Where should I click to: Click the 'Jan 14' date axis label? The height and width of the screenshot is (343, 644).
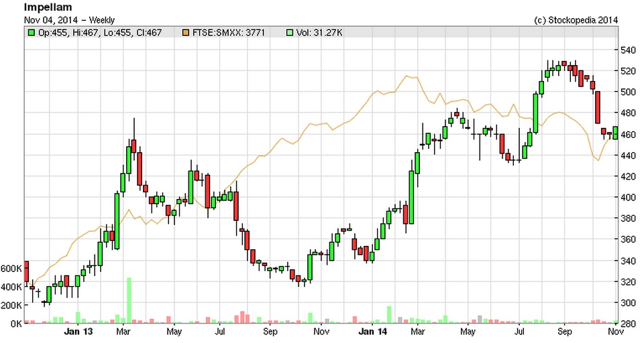[372, 332]
